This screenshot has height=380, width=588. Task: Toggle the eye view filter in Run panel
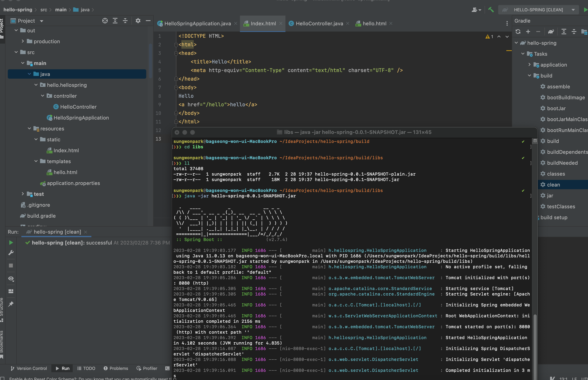[x=11, y=279]
